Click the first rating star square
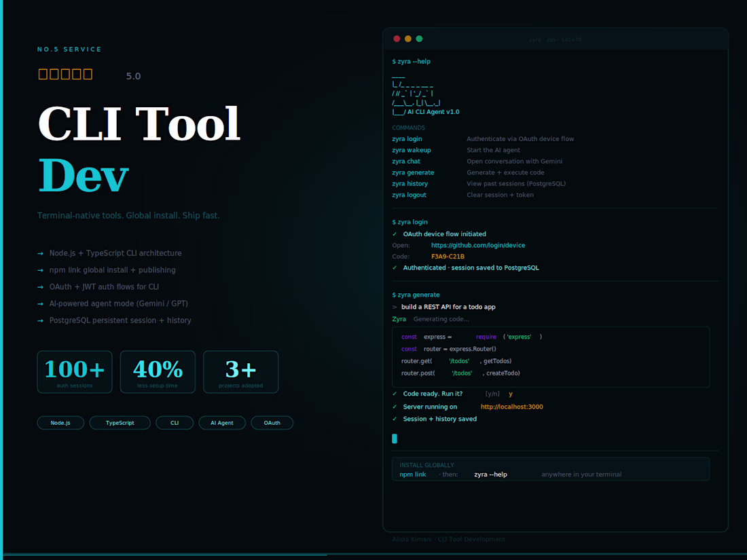Image resolution: width=747 pixels, height=560 pixels. pyautogui.click(x=43, y=74)
